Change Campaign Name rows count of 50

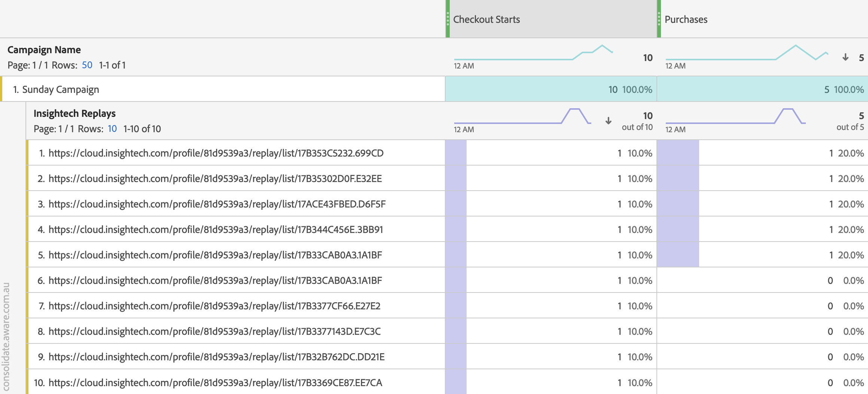(87, 65)
